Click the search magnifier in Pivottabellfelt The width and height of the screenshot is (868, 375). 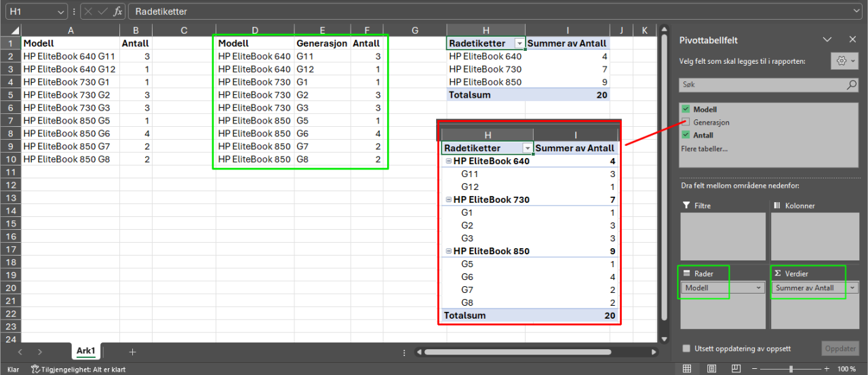(852, 85)
